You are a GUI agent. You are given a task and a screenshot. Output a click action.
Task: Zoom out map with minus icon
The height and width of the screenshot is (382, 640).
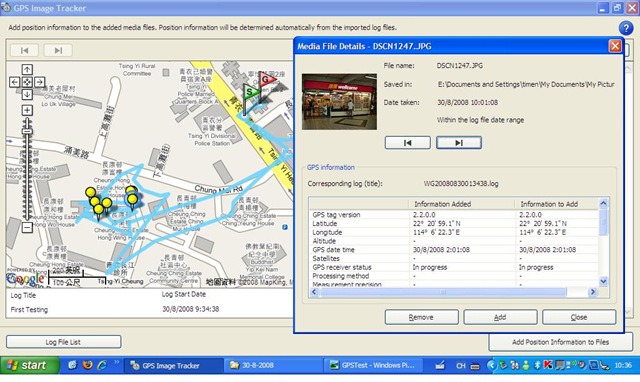click(27, 227)
